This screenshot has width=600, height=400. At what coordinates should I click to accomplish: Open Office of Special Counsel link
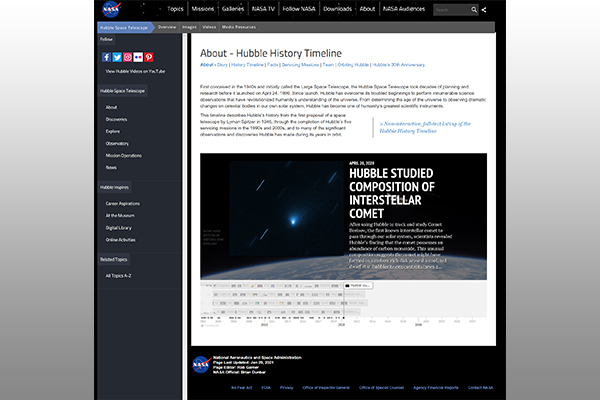[381, 388]
